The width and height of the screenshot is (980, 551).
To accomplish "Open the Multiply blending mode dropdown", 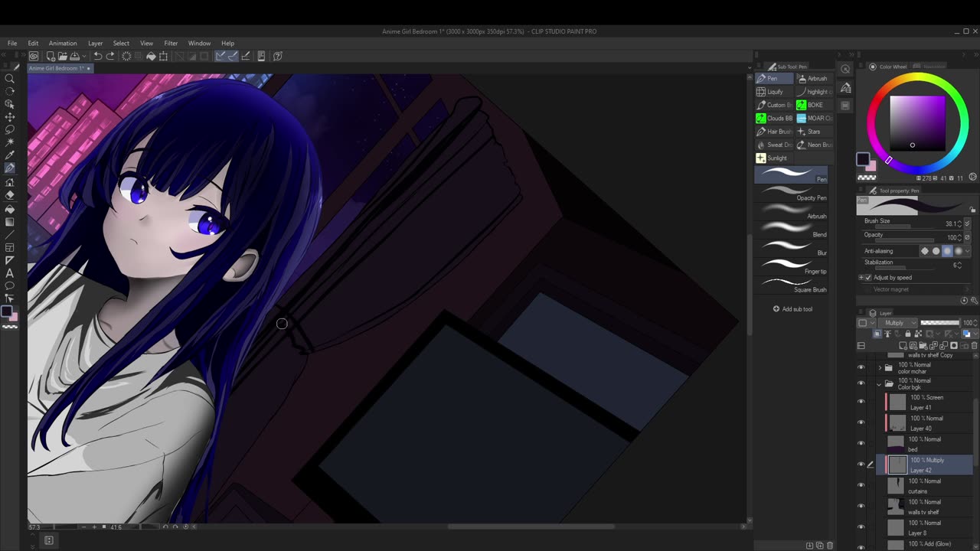I will click(x=897, y=323).
